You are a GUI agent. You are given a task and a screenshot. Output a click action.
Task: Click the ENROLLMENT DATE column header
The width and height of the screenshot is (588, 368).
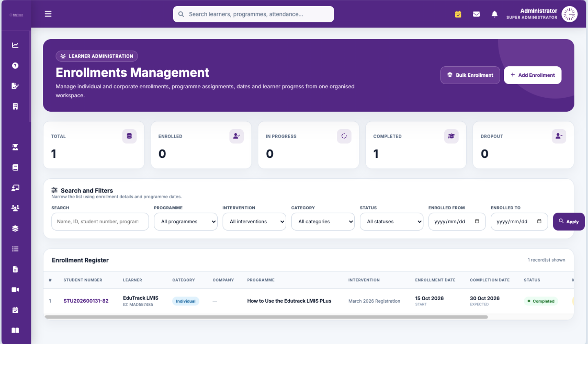coord(435,280)
